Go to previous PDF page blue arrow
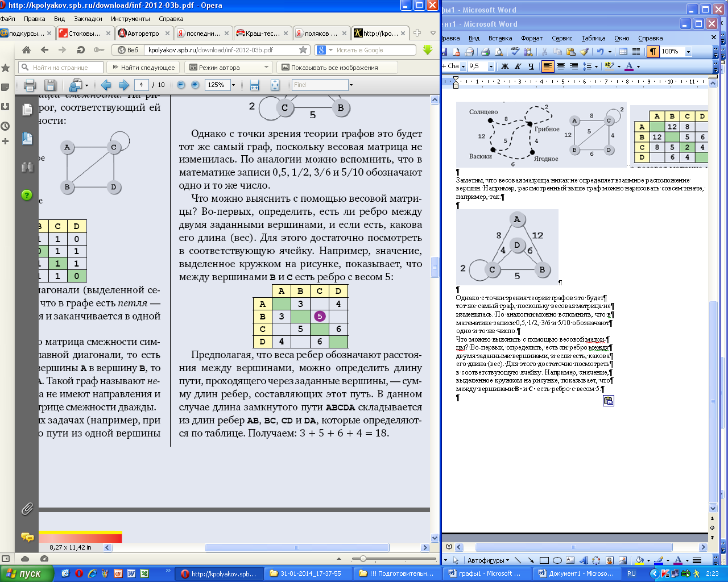The width and height of the screenshot is (728, 582). [105, 85]
